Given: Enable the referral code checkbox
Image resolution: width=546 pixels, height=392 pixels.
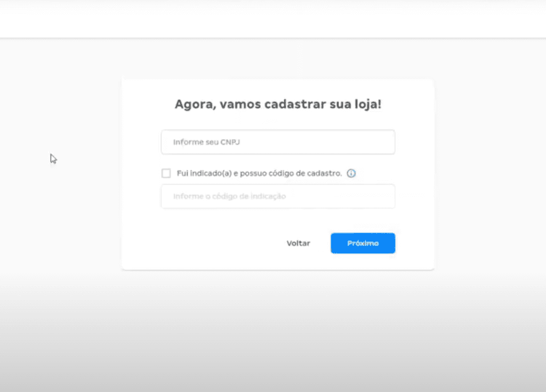Looking at the screenshot, I should 166,173.
